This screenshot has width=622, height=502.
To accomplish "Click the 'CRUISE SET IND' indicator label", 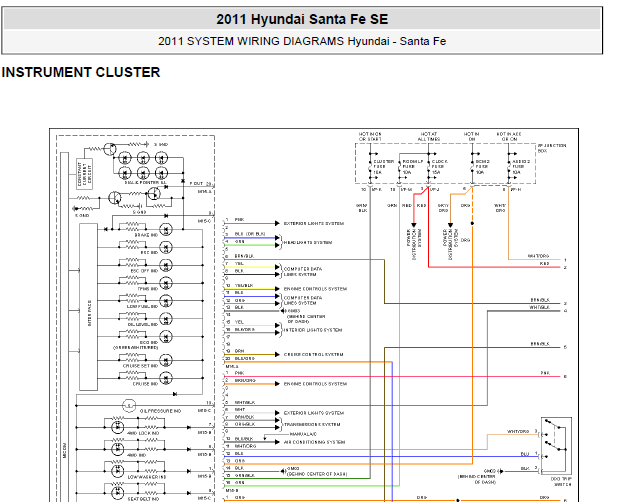I will (140, 366).
